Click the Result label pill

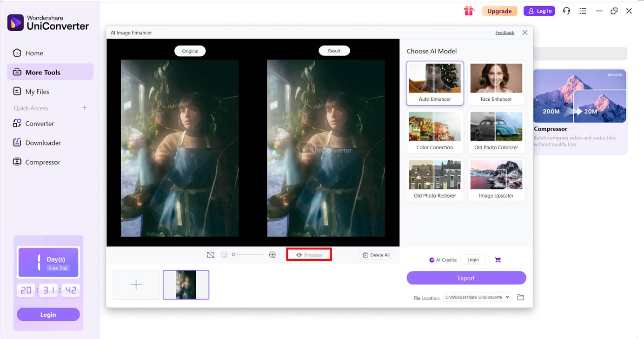[334, 51]
